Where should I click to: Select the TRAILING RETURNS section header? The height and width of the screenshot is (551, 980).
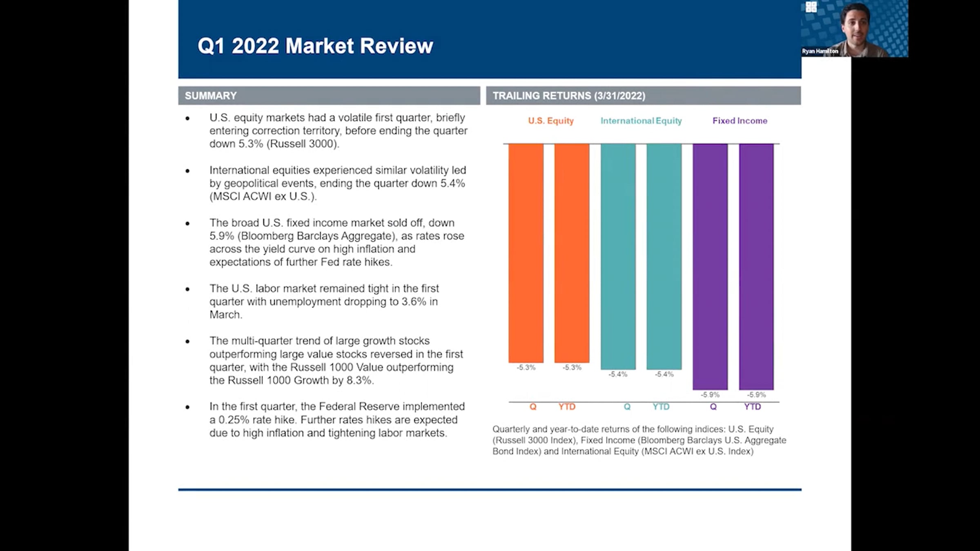(568, 96)
